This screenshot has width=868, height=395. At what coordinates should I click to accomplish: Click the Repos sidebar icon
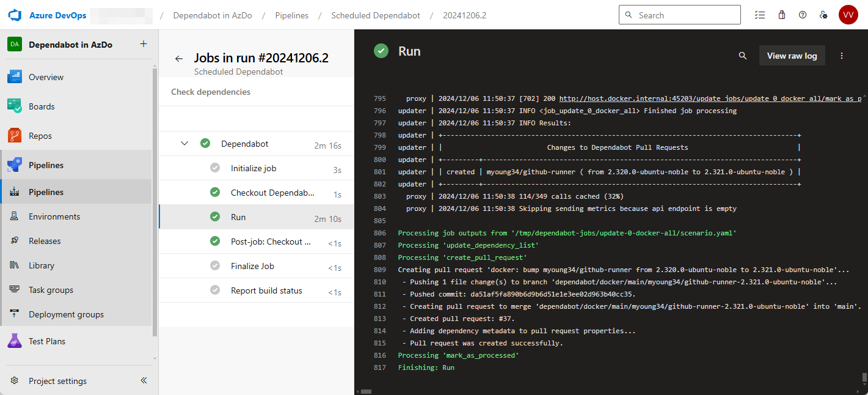[15, 136]
